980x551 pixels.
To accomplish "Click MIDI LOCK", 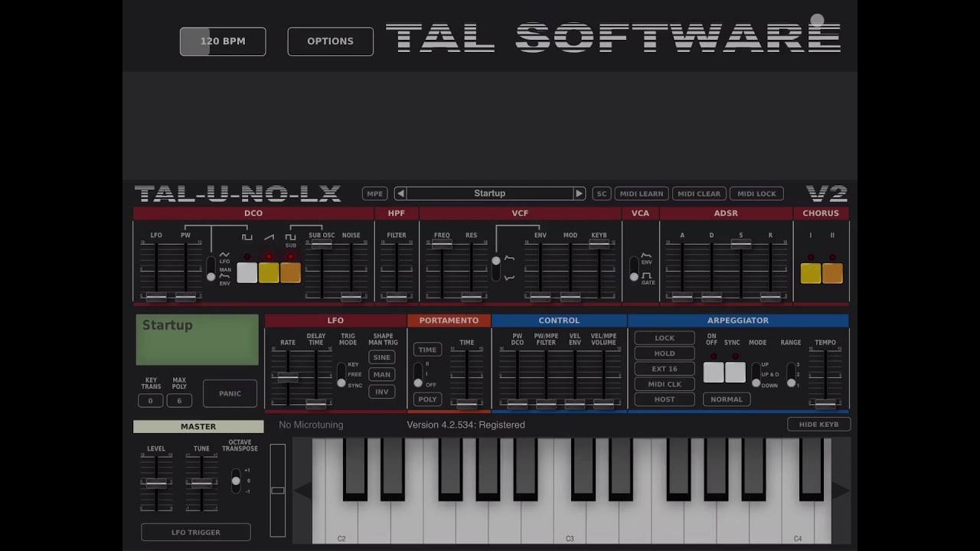I will coord(756,194).
